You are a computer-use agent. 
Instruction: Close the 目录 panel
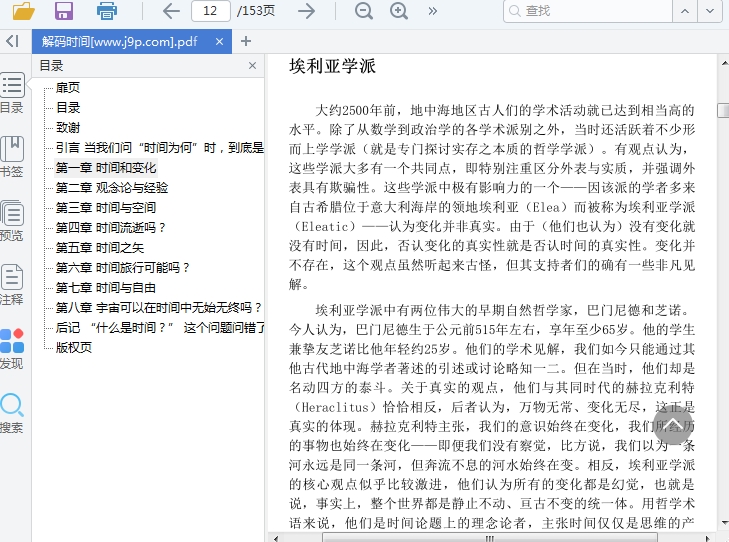click(252, 66)
